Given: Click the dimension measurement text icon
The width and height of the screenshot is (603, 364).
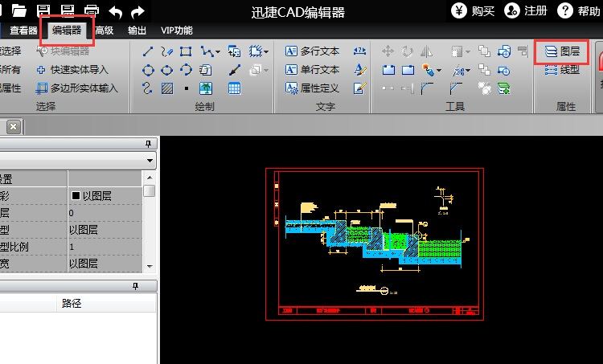Looking at the screenshot, I should pos(359,51).
